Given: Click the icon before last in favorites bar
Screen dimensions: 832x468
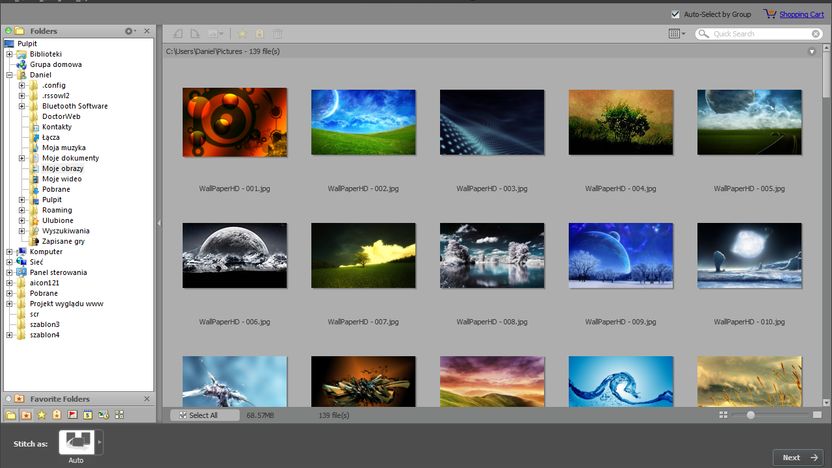Looking at the screenshot, I should 103,415.
